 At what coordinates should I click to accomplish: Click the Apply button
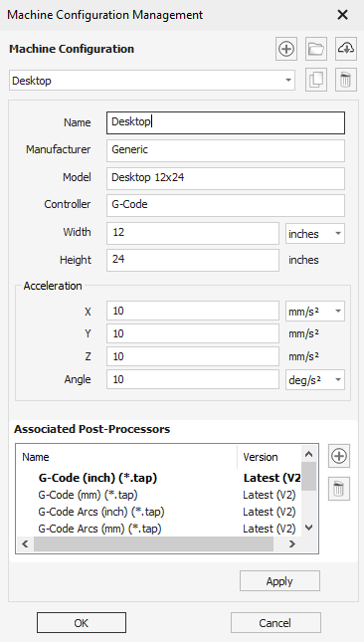[279, 581]
